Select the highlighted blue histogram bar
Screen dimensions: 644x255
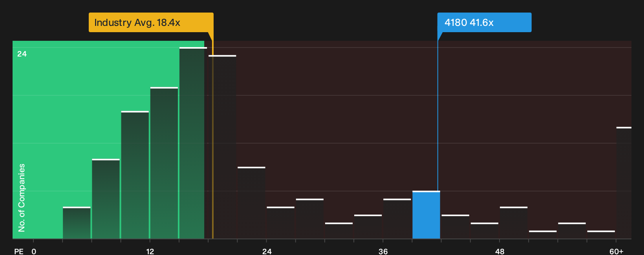tap(426, 215)
